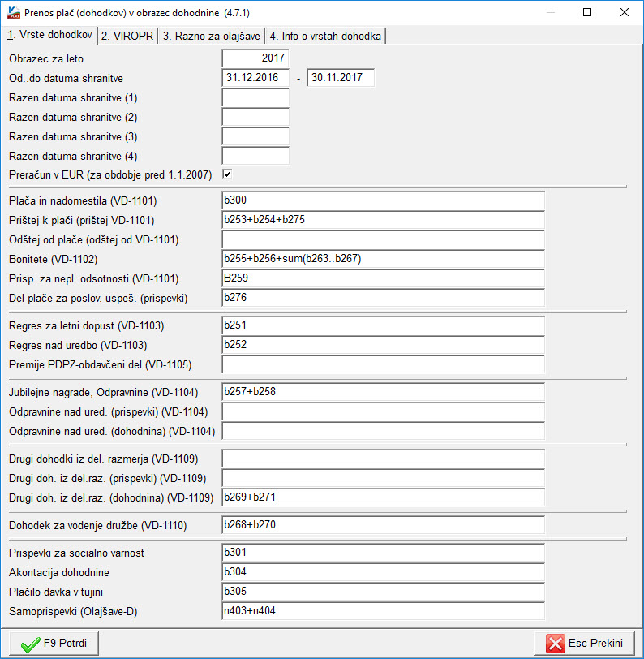Image resolution: width=644 pixels, height=659 pixels.
Task: Click the end date field 30.11.2017
Action: point(341,78)
